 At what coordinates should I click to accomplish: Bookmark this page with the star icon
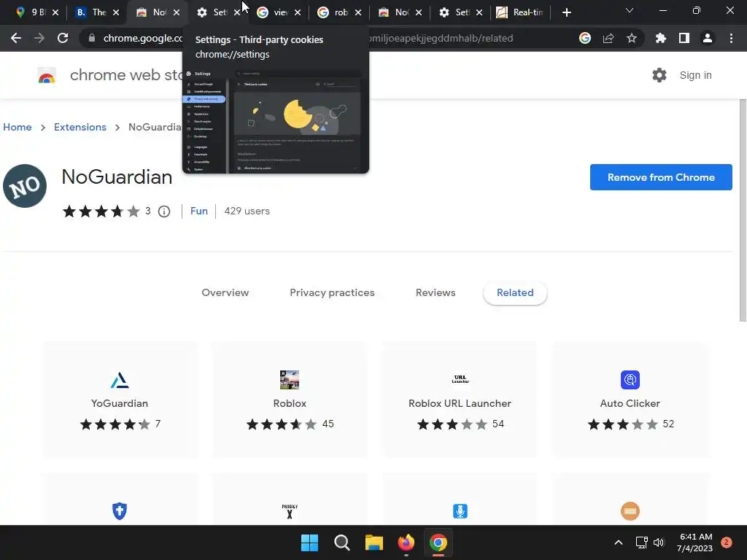click(x=632, y=38)
